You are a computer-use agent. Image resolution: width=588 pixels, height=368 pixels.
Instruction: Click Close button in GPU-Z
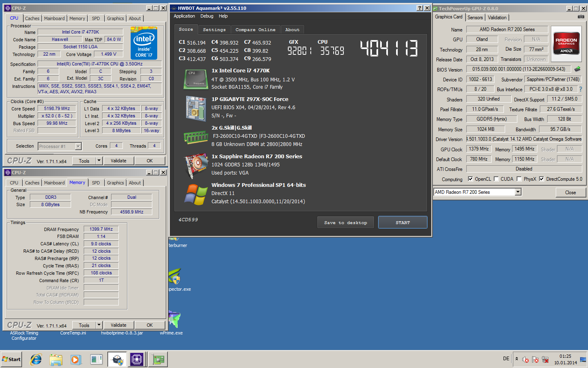(x=570, y=192)
